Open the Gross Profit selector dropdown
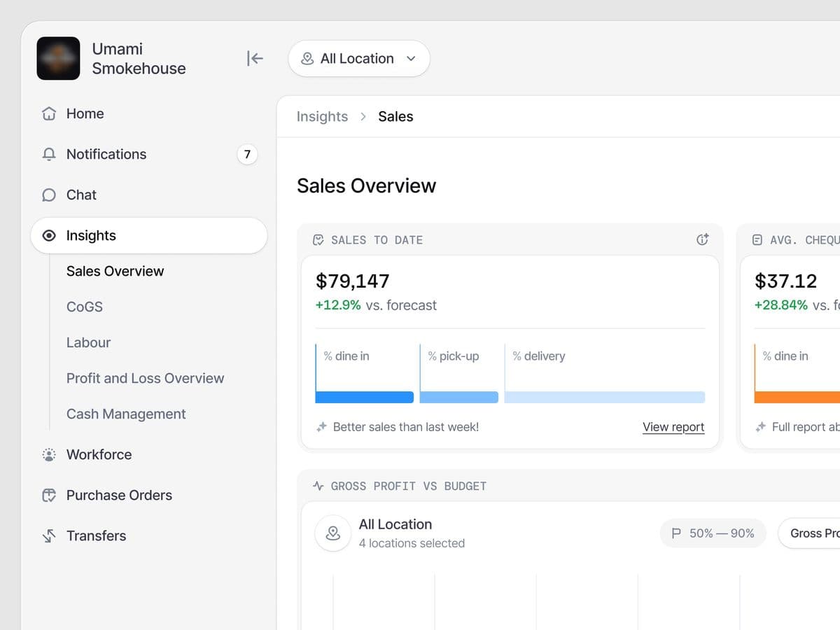The height and width of the screenshot is (630, 840). click(809, 533)
